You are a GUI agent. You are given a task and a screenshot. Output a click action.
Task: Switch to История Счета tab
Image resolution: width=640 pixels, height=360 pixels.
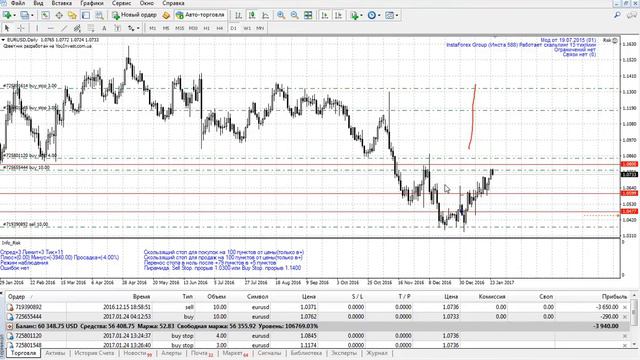[x=94, y=353]
